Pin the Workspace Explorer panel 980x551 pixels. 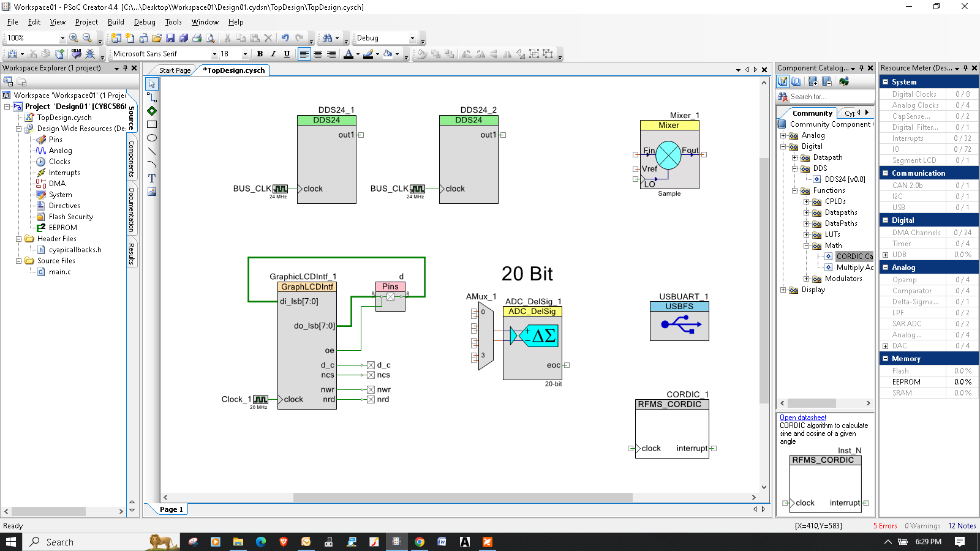[x=126, y=68]
